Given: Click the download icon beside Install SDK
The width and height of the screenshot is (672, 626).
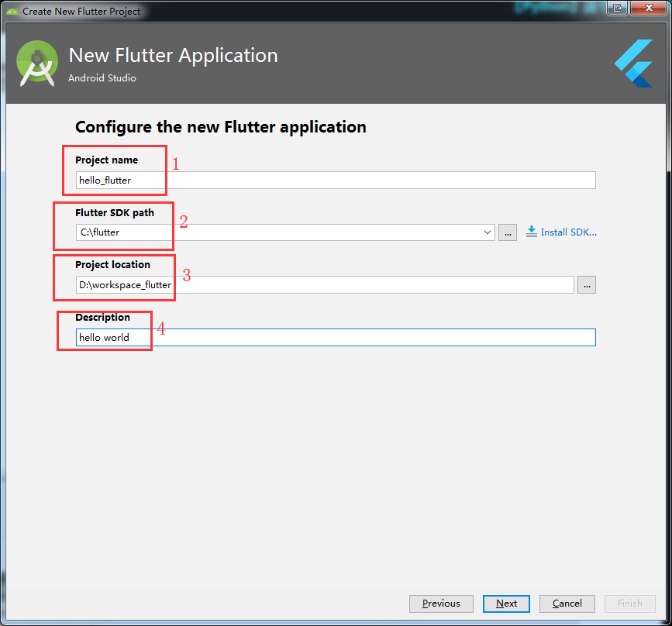Looking at the screenshot, I should click(532, 232).
